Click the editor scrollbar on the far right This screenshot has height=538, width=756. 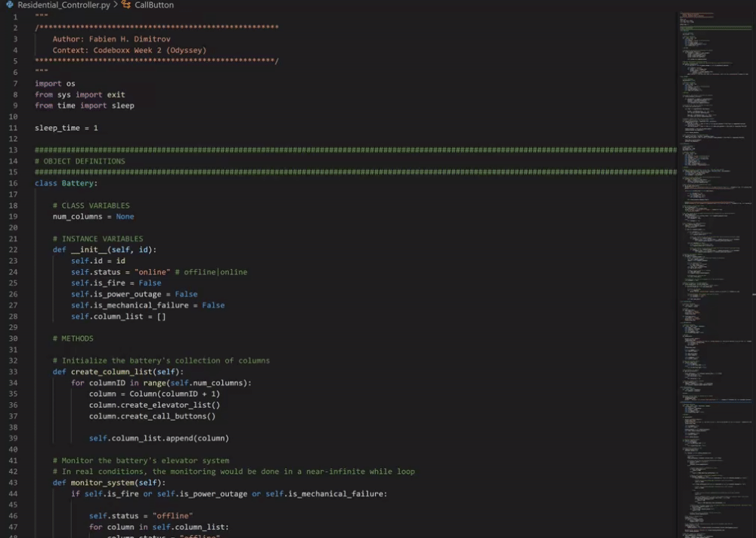753,227
